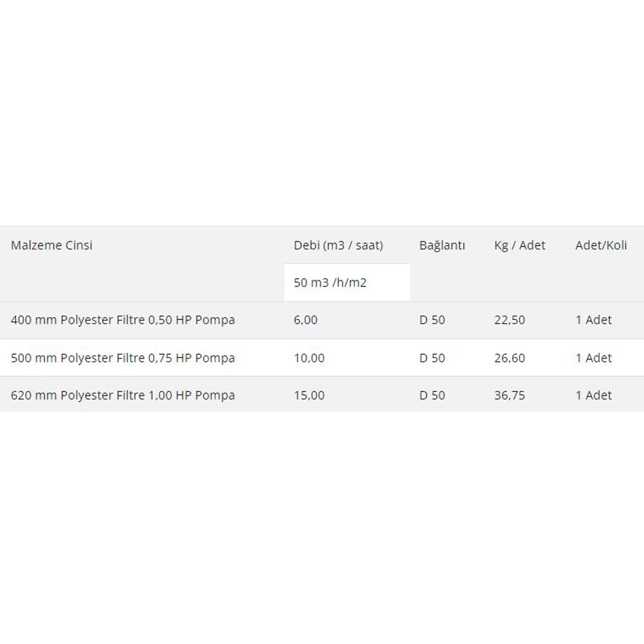The height and width of the screenshot is (644, 644).
Task: Click the Kg / Adet column header
Action: point(519,245)
